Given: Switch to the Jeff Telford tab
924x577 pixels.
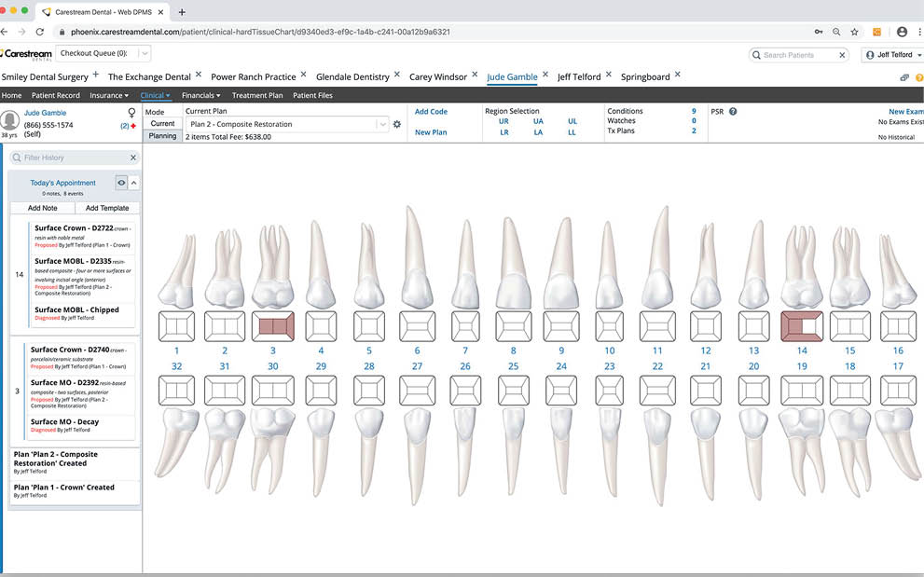Looking at the screenshot, I should point(579,76).
